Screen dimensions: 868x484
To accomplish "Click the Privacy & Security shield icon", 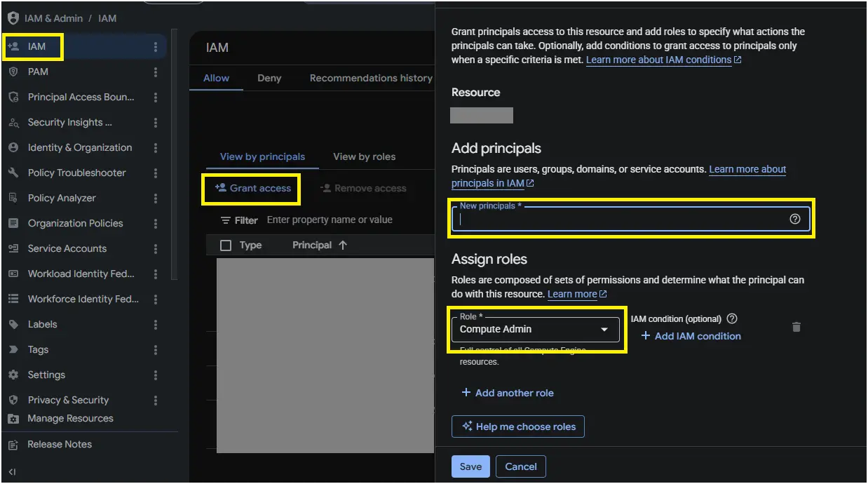I will click(x=13, y=400).
